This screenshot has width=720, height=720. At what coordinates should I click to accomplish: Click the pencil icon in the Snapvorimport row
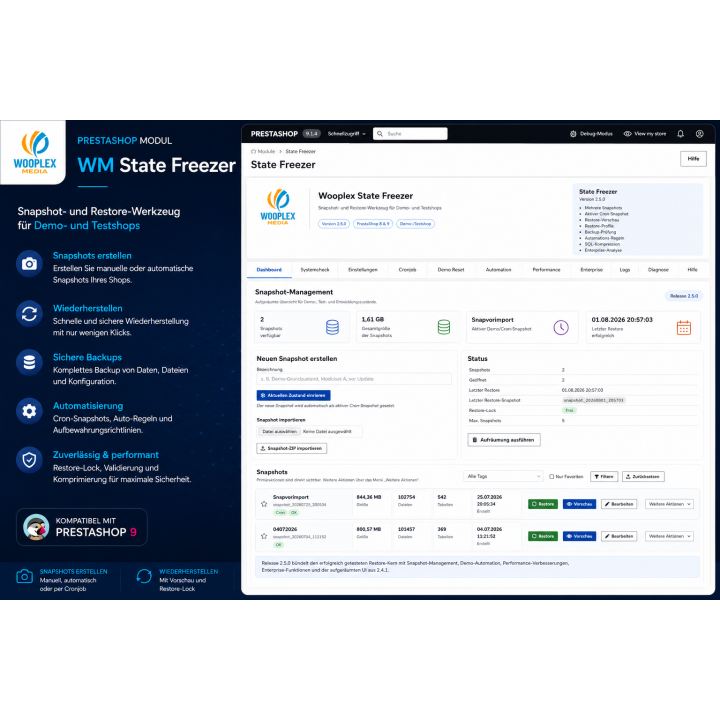(x=607, y=504)
